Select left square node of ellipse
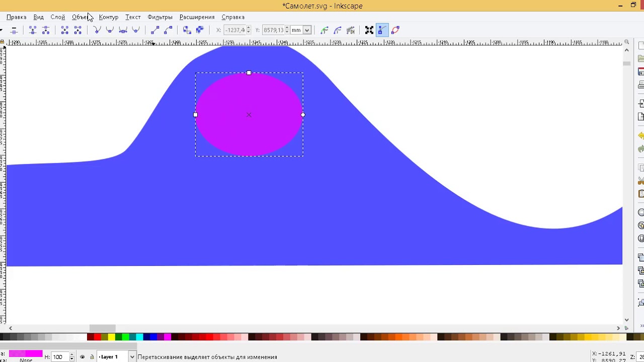 pyautogui.click(x=195, y=115)
